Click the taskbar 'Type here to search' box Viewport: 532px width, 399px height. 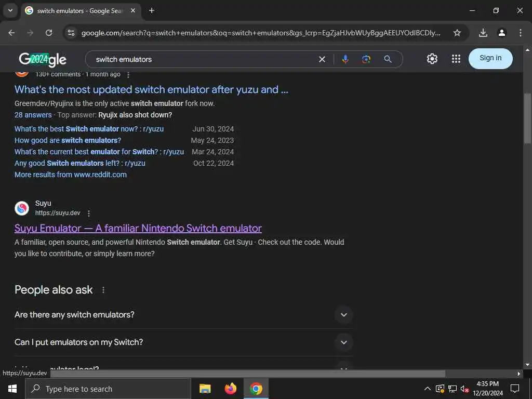click(108, 389)
